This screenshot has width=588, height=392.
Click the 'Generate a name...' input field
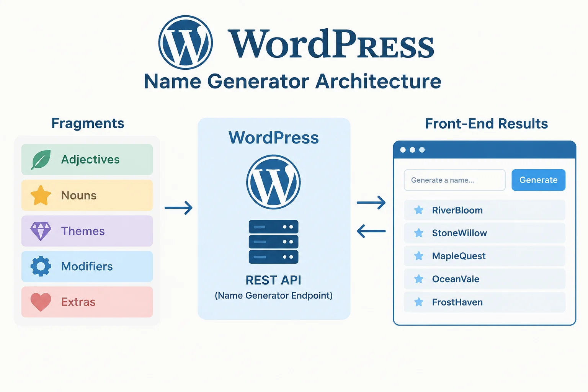(455, 180)
